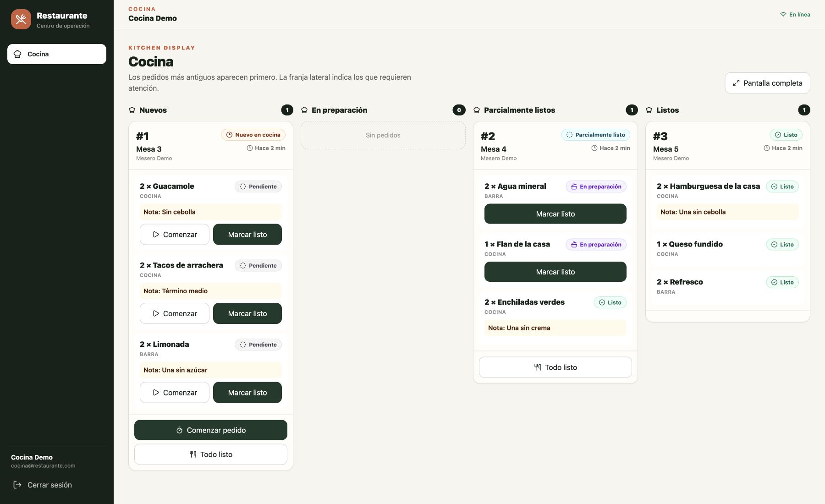The image size is (825, 504).
Task: Click the chef hat icon beside En preparación
Action: pos(304,110)
